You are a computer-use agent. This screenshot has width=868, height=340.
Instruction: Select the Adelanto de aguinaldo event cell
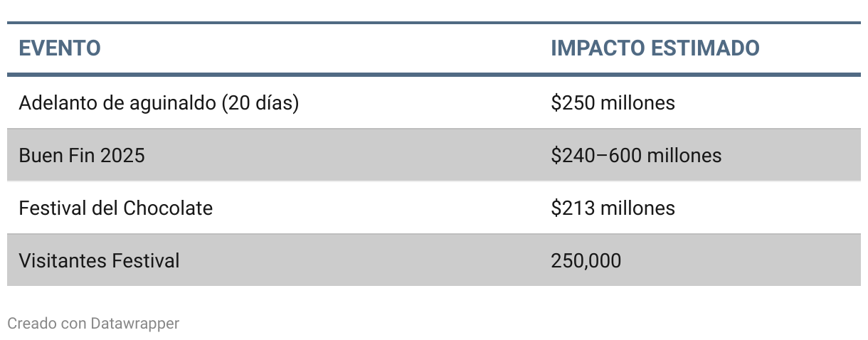tap(159, 103)
